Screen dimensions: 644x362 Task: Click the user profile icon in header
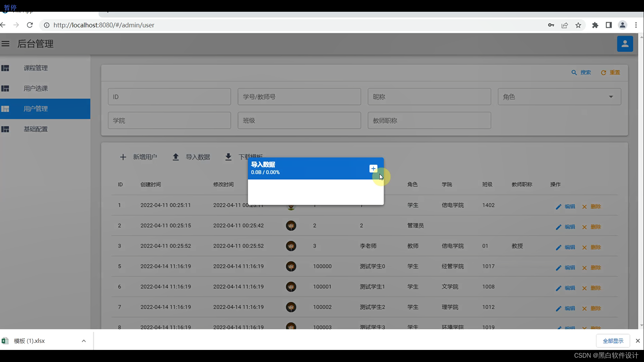coord(625,44)
